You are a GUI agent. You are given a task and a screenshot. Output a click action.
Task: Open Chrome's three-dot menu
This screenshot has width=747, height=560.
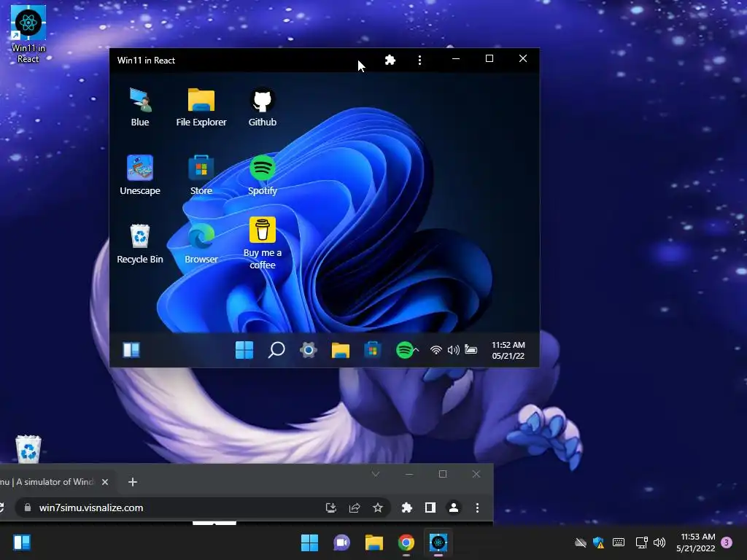[477, 507]
